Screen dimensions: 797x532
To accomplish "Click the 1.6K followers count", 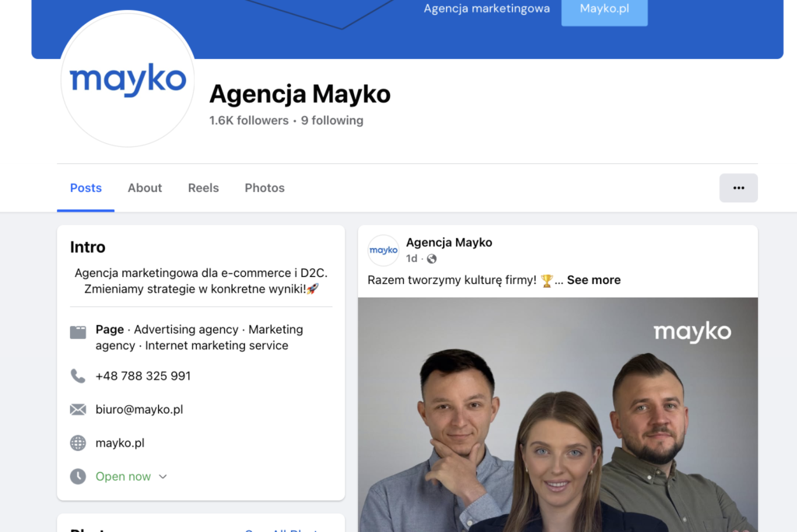I will [x=249, y=120].
